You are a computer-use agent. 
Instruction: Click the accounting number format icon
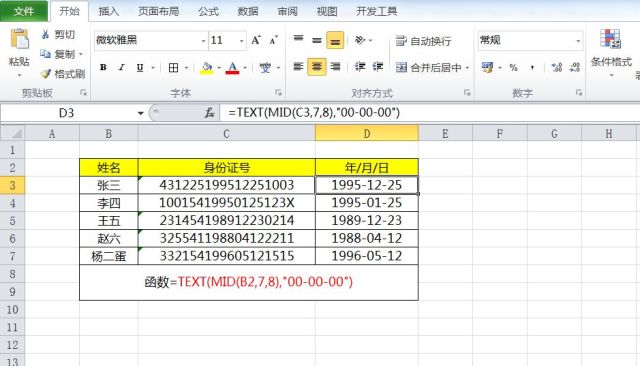click(x=487, y=67)
